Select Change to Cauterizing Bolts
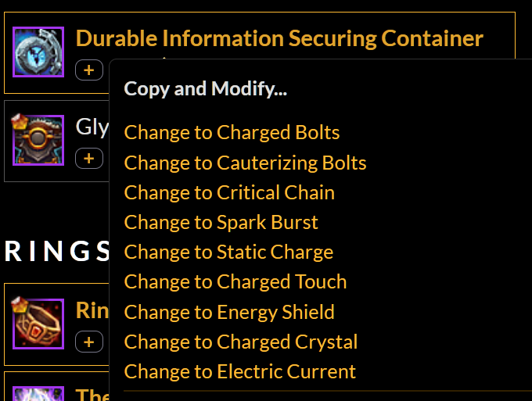This screenshot has height=401, width=532. point(245,163)
